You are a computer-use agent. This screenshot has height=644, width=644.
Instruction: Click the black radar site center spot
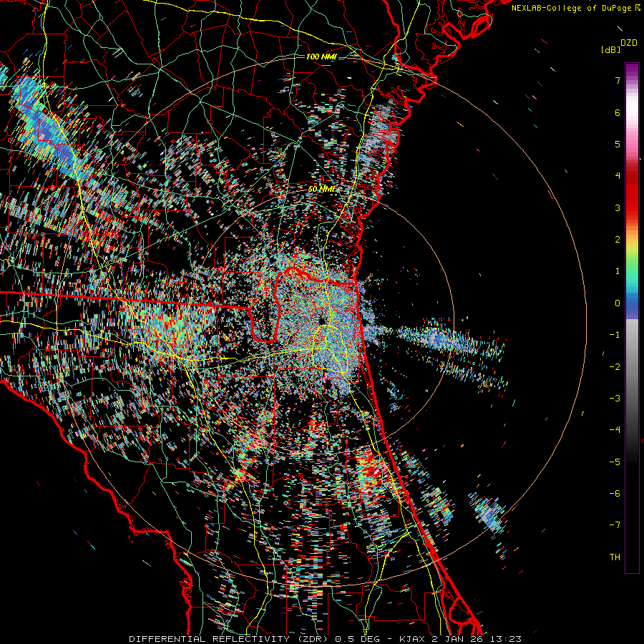pyautogui.click(x=321, y=321)
